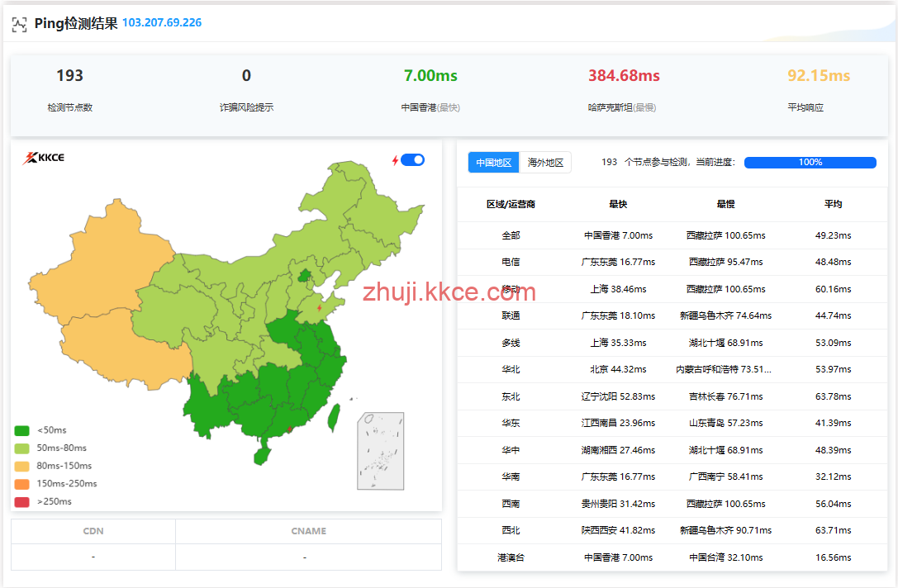Image resolution: width=898 pixels, height=588 pixels.
Task: Toggle the light green 50ms-80ms legend swatch
Action: [22, 448]
